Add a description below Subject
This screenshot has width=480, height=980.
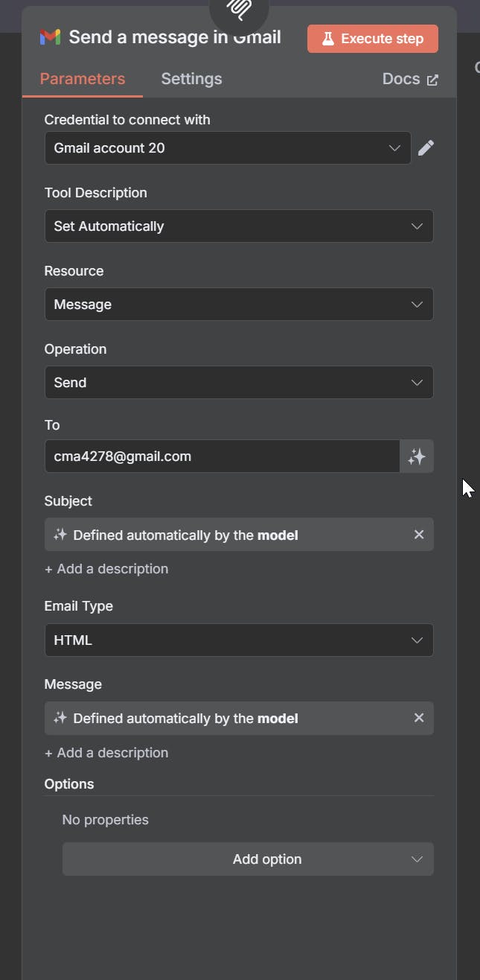pos(106,569)
